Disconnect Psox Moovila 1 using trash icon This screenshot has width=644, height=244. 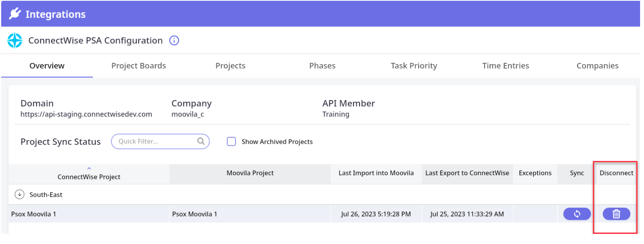pos(616,214)
